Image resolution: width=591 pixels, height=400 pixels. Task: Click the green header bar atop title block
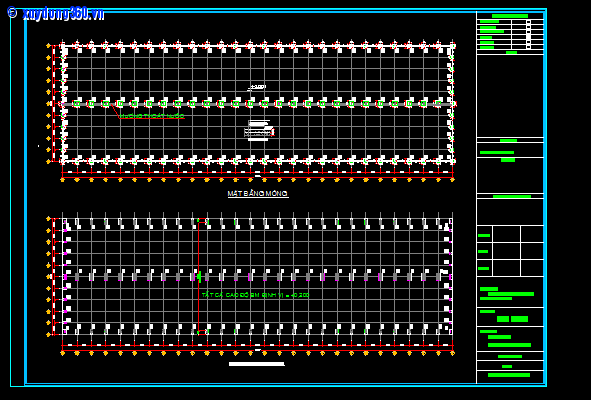pos(510,16)
